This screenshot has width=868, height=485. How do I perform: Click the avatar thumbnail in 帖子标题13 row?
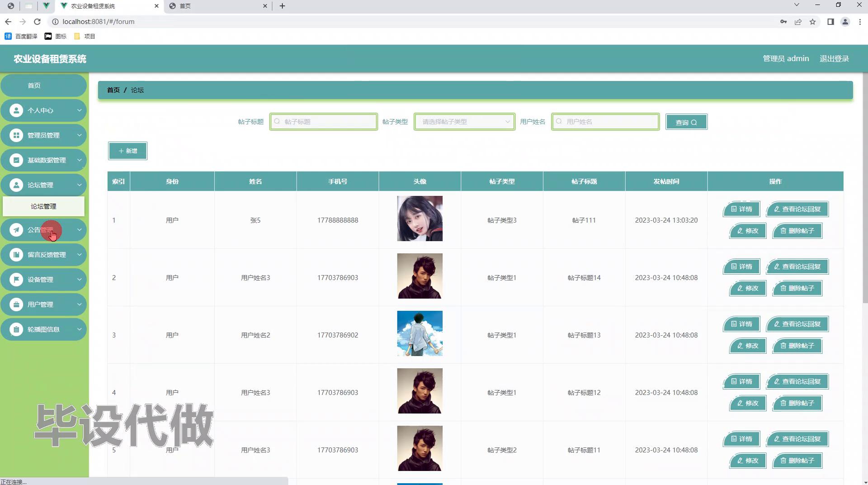pyautogui.click(x=420, y=333)
